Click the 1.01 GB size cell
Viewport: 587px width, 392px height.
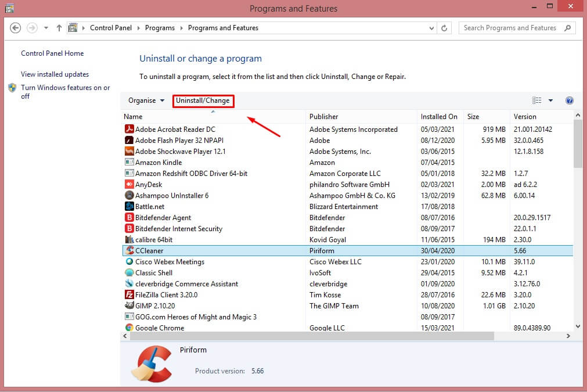point(494,306)
